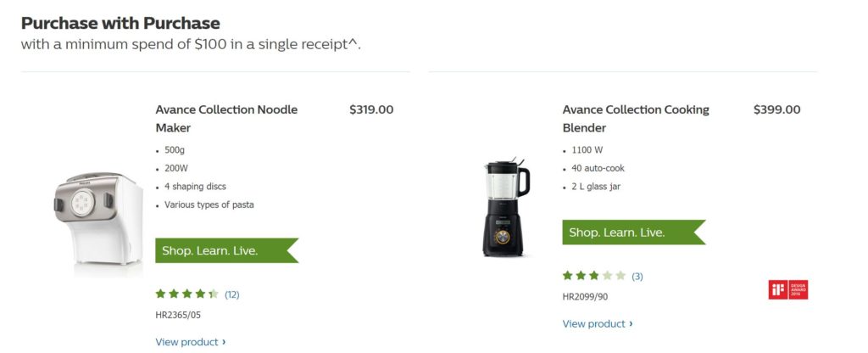Click model number HR2099/90

point(585,296)
